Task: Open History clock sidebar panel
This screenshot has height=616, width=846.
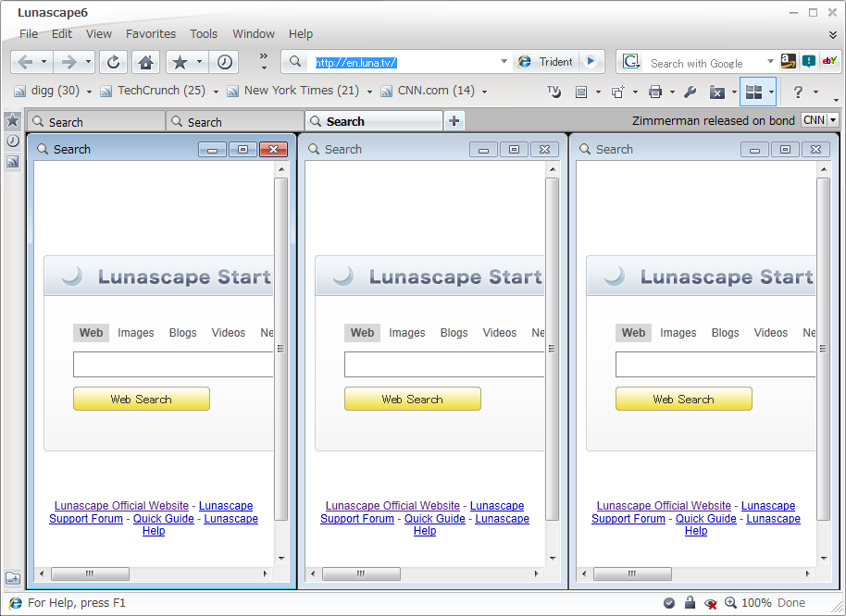Action: click(x=12, y=141)
